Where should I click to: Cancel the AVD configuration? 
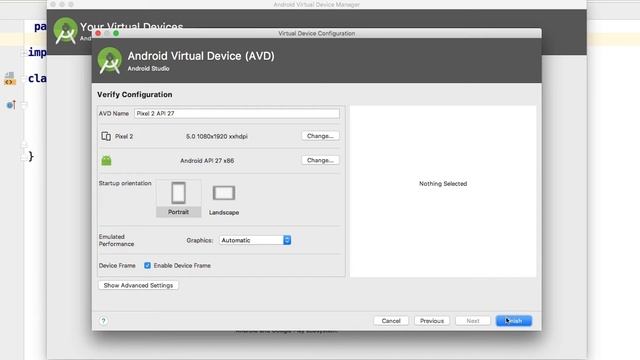(391, 321)
